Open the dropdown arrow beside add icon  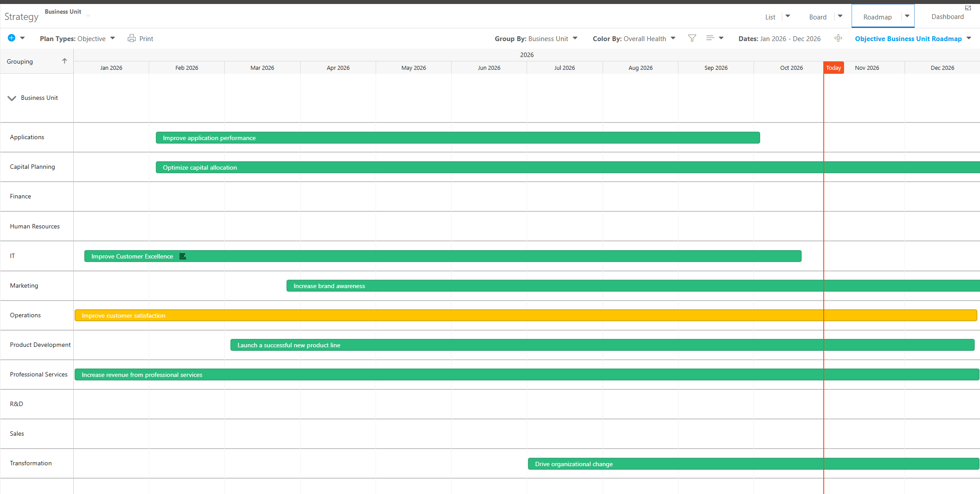pos(23,38)
